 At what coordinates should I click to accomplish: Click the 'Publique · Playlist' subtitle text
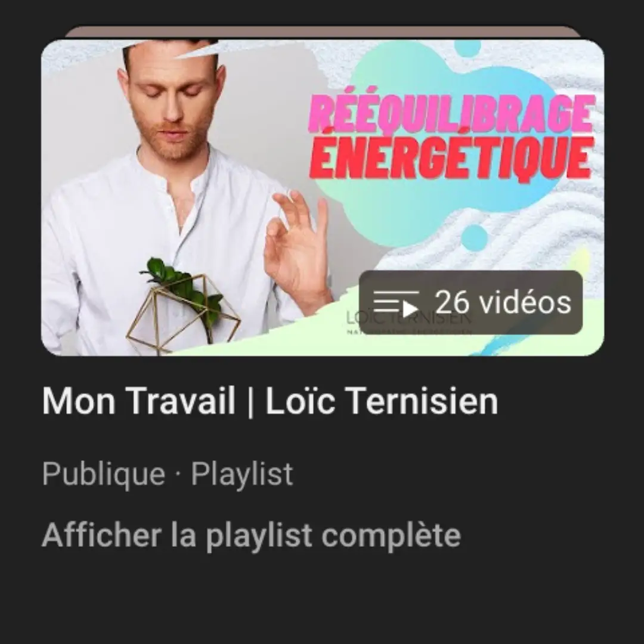[168, 474]
